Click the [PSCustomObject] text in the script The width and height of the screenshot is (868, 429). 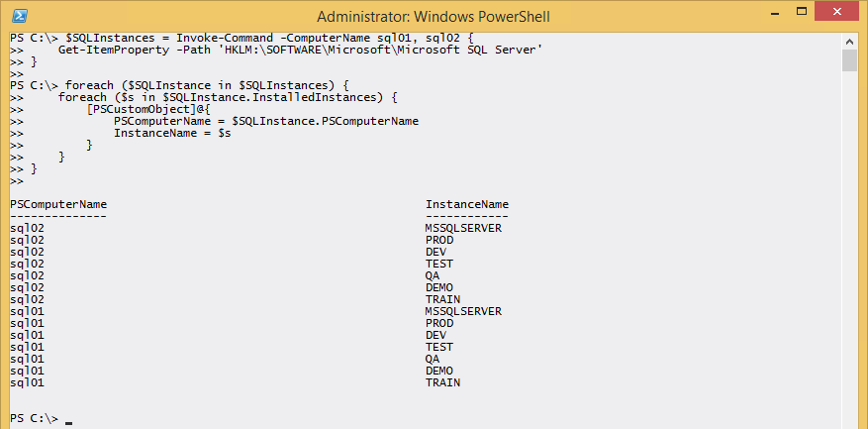130,109
